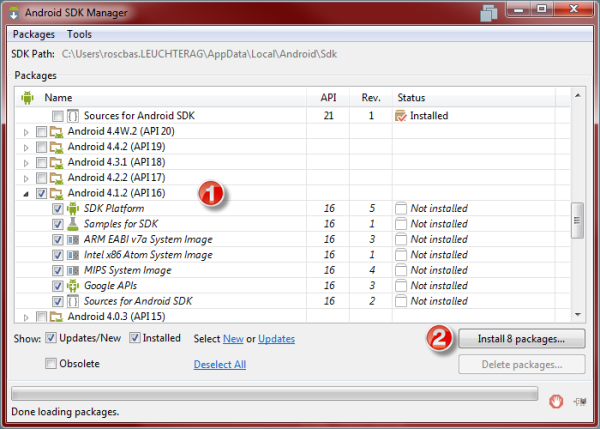Image resolution: width=600 pixels, height=429 pixels.
Task: Click the scroll up arrow of package list
Action: click(x=578, y=95)
